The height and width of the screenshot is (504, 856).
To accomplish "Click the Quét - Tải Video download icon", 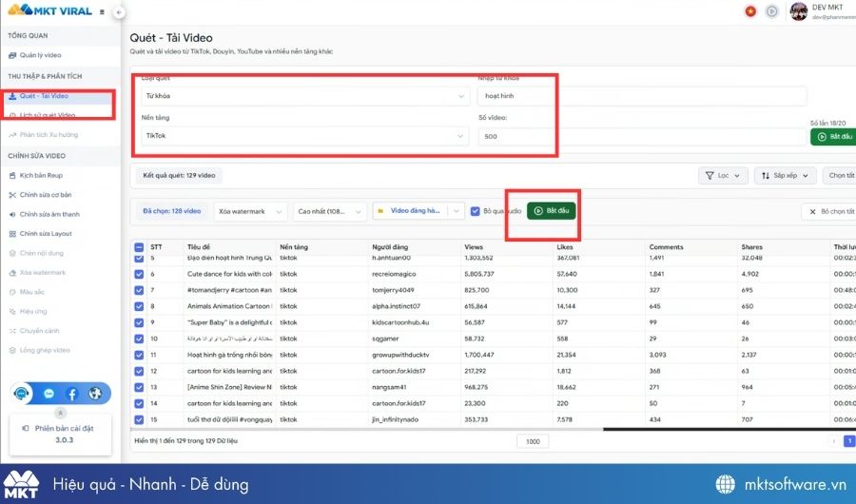I will click(12, 95).
